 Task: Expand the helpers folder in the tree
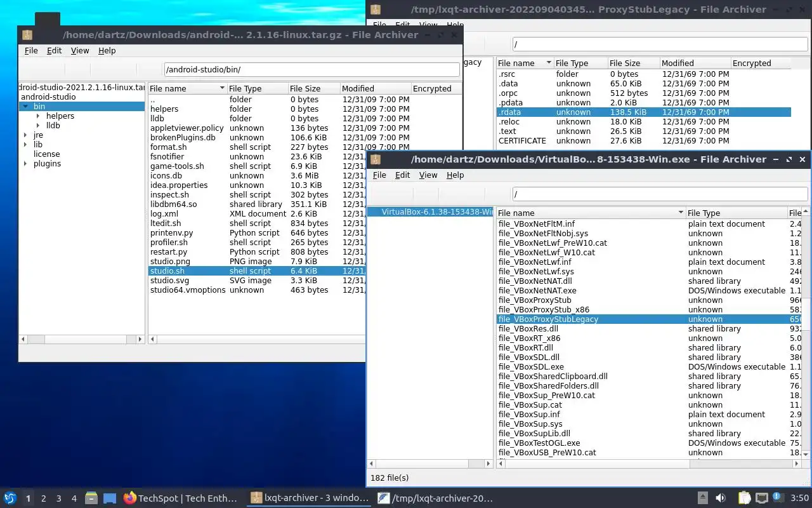coord(39,116)
